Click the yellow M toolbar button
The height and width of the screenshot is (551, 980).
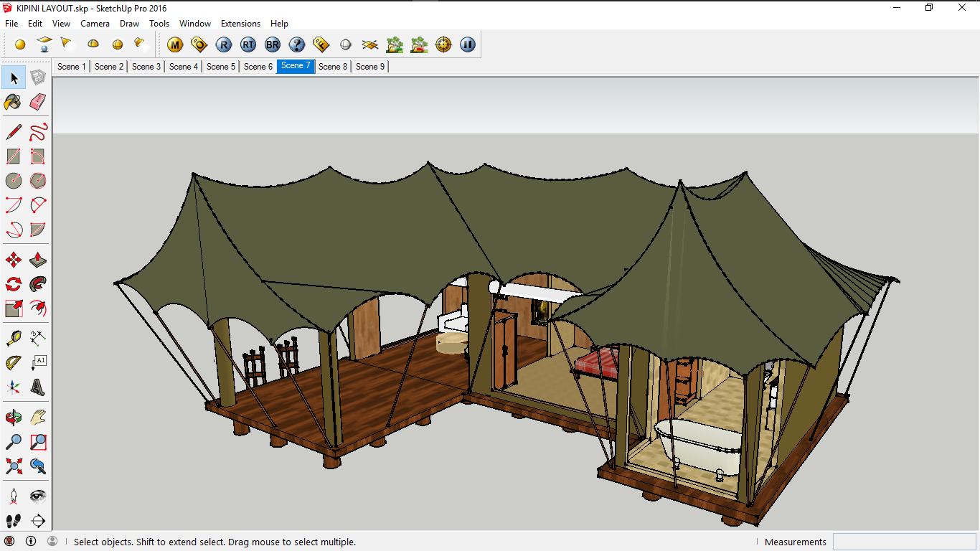click(x=175, y=45)
